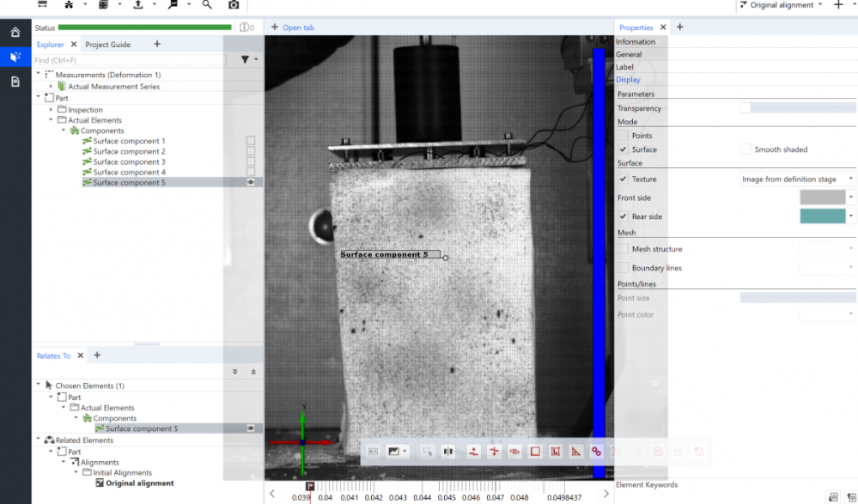Click the magnifier search icon in top toolbar
The width and height of the screenshot is (858, 504).
(x=207, y=5)
